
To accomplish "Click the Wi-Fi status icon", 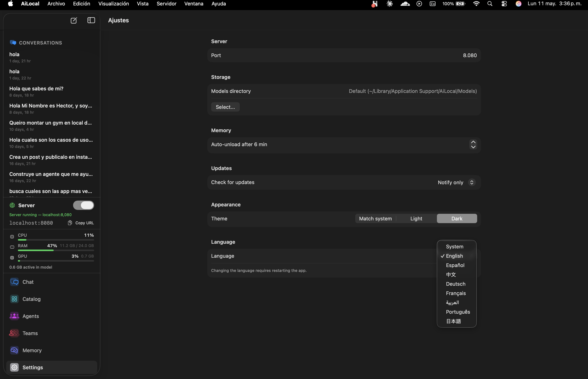I will pos(476,4).
